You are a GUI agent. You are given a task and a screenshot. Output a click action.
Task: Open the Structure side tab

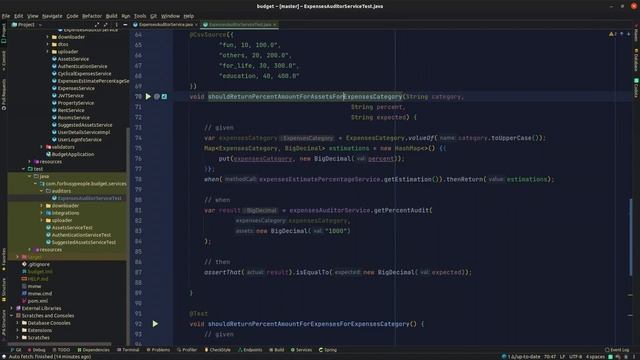[x=4, y=290]
